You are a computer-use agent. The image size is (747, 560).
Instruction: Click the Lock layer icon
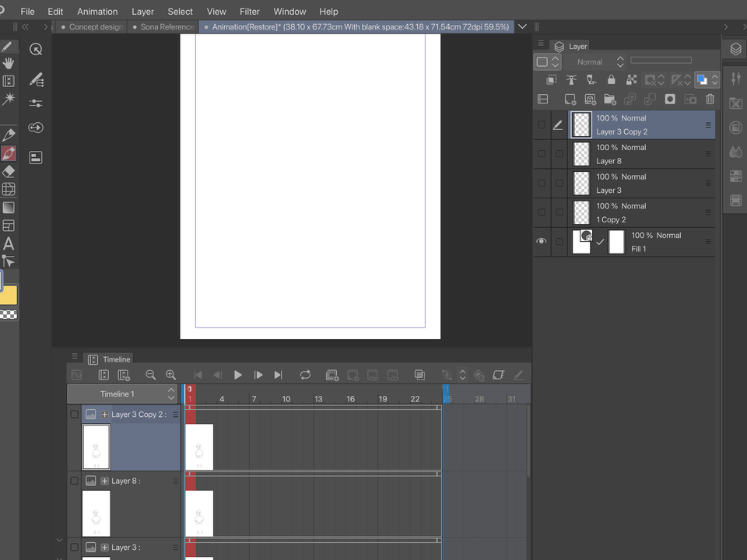point(611,79)
